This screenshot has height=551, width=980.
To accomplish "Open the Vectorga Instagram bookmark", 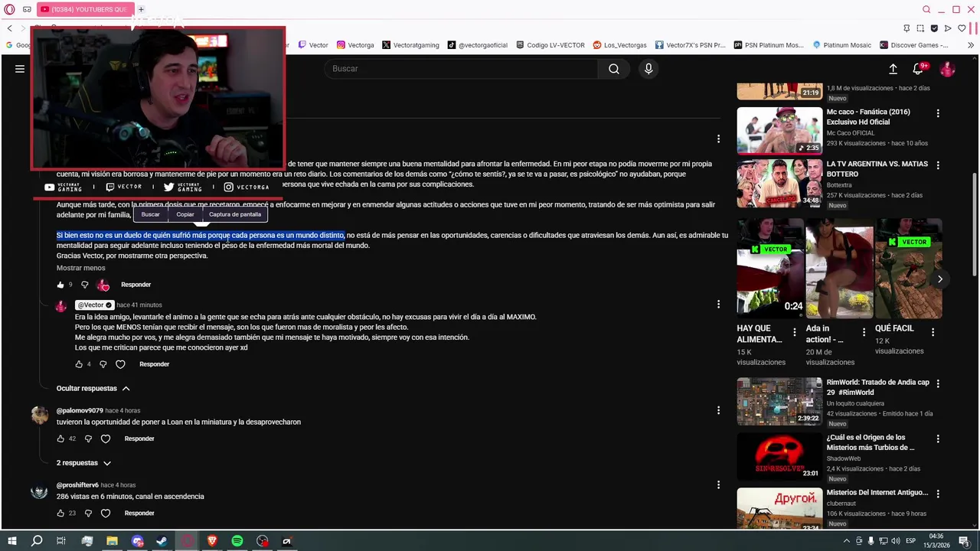I will pyautogui.click(x=355, y=45).
